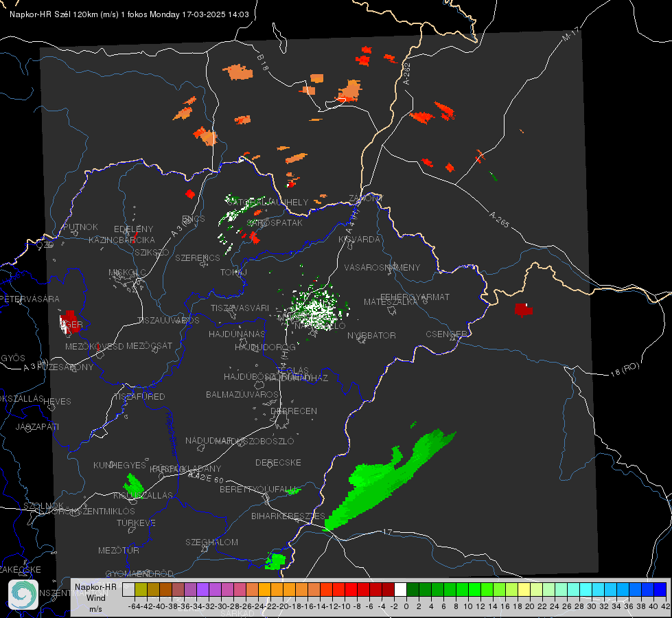
Task: Select the KUNHEGYES label
Action: point(119,466)
